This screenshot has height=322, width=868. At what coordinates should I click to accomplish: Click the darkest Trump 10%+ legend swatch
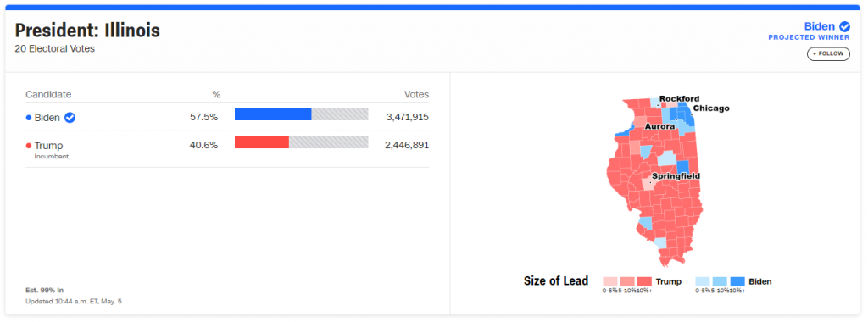[644, 281]
